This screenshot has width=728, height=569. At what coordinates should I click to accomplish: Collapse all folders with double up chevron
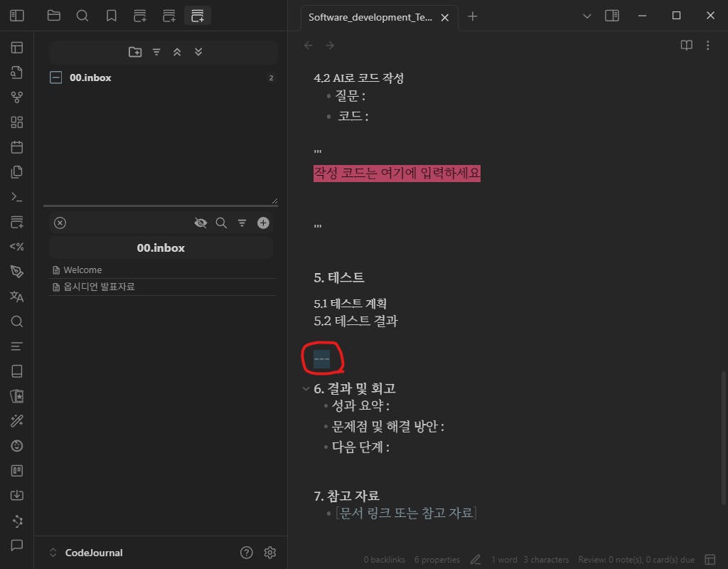pos(177,52)
